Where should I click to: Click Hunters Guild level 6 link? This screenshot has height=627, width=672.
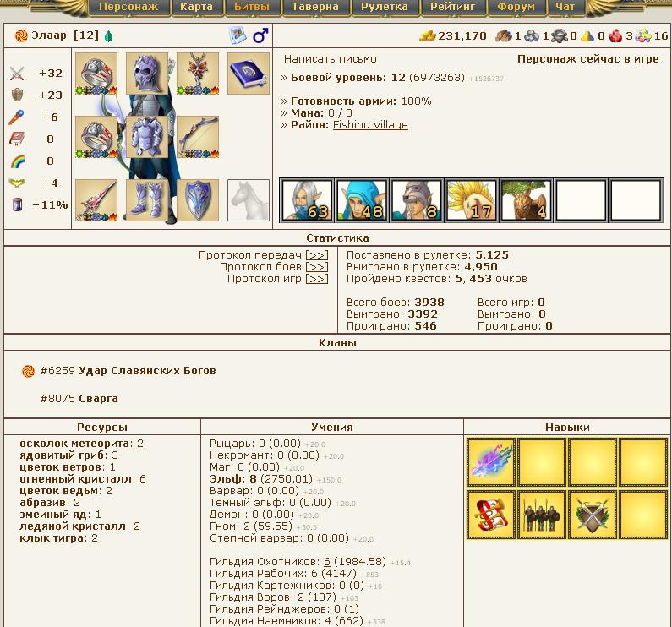click(327, 562)
